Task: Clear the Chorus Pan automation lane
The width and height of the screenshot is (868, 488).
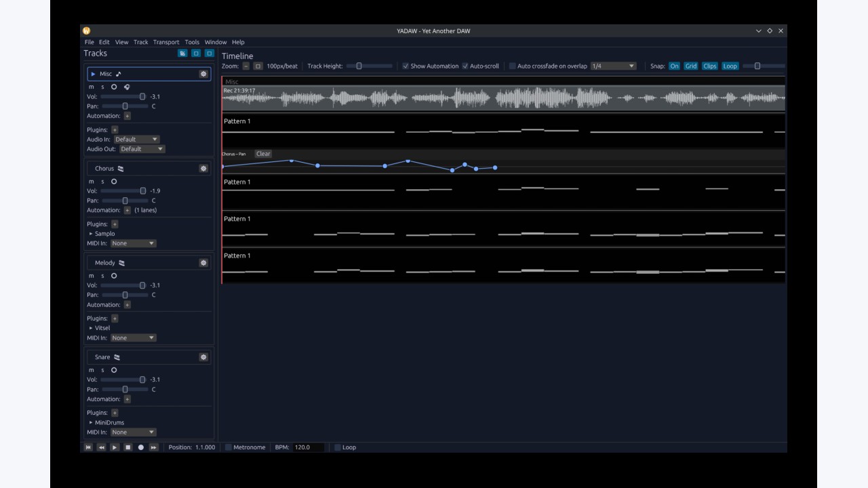Action: [263, 154]
